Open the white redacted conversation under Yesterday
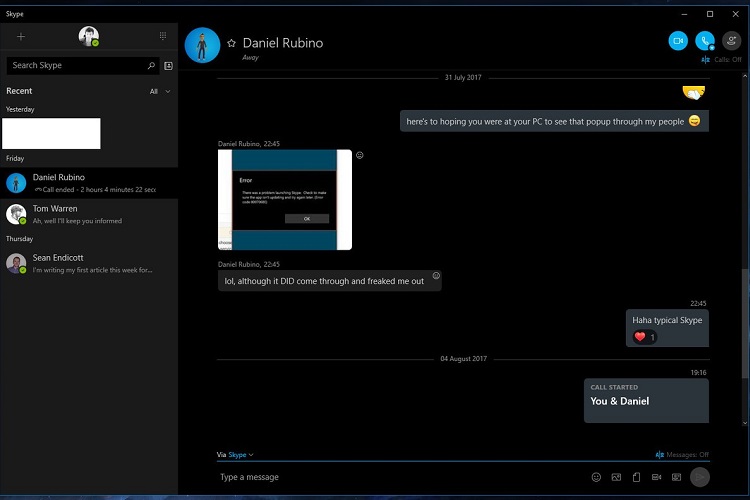The height and width of the screenshot is (500, 750). click(x=51, y=133)
